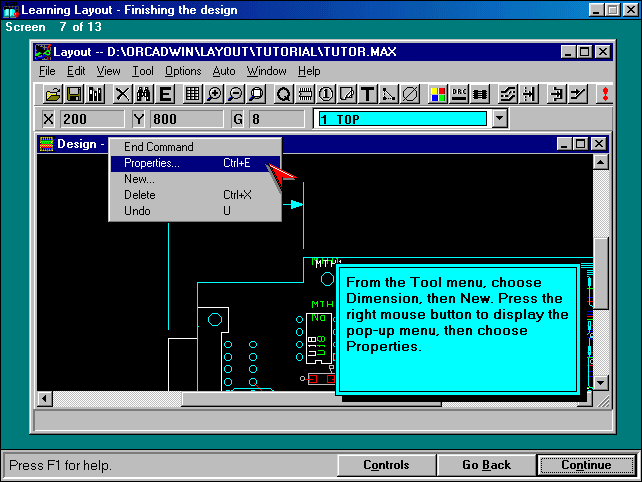
Task: Open the spreadsheet table icon
Action: click(192, 94)
